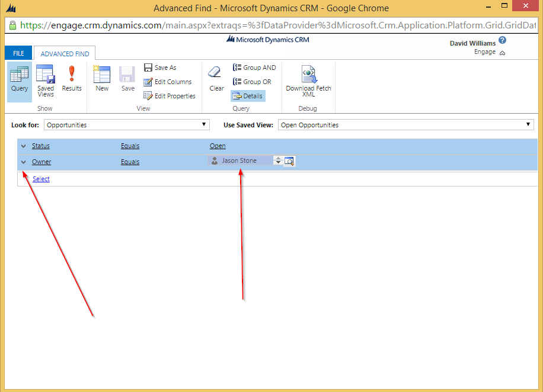Open Edit Columns
Viewport: 543px width, 392px height.
click(x=168, y=82)
